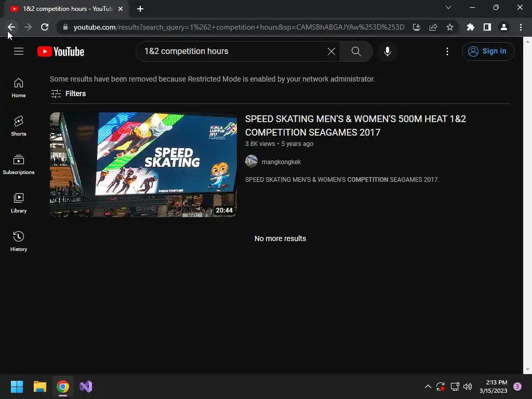This screenshot has height=399, width=532.
Task: Open the notification center badge
Action: (517, 387)
